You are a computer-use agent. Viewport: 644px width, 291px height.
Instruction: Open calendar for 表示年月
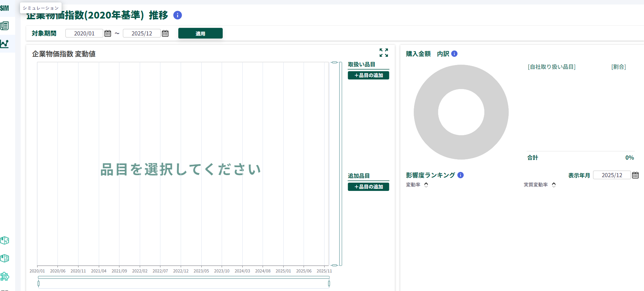click(x=635, y=175)
